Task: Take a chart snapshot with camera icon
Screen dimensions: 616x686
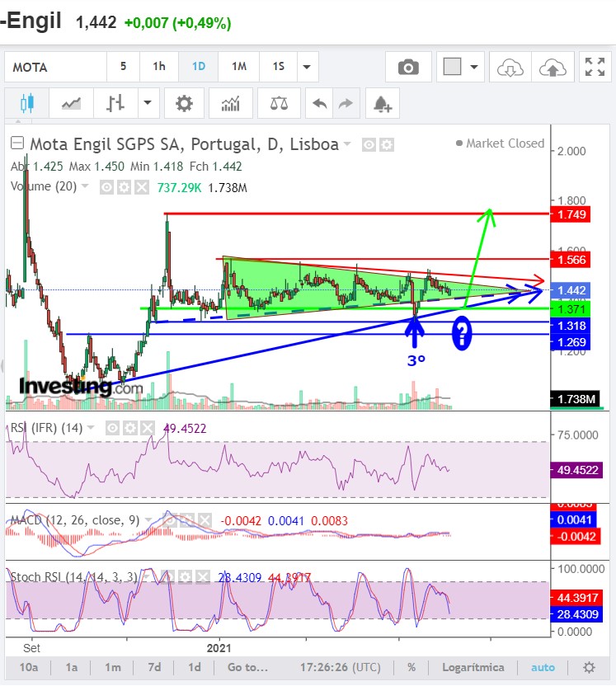Action: (x=408, y=67)
